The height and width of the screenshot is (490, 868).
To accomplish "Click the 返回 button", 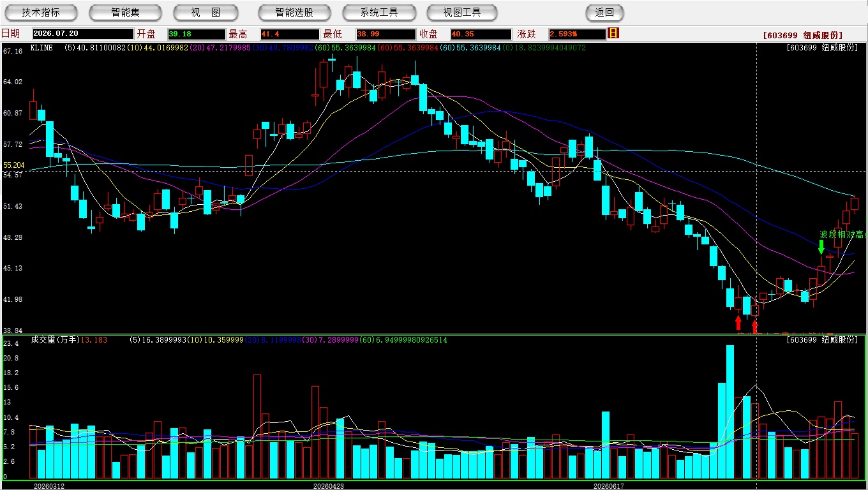I will (x=604, y=12).
